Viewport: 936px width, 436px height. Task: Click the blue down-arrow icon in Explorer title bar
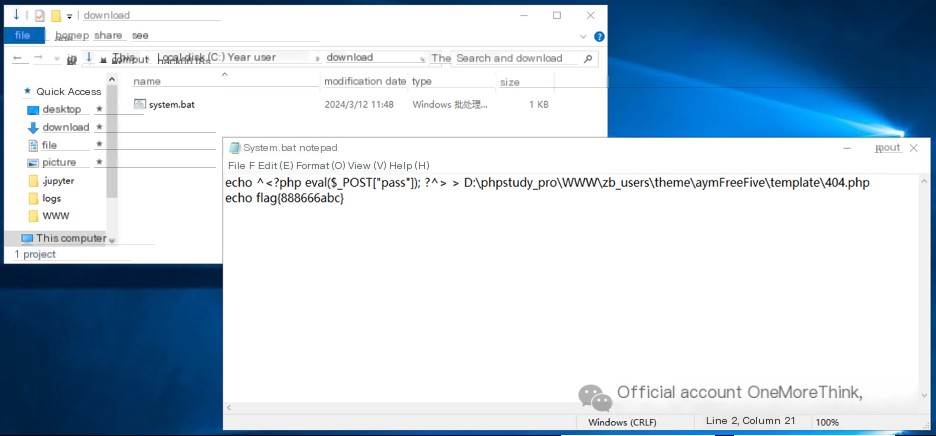pyautogui.click(x=16, y=15)
